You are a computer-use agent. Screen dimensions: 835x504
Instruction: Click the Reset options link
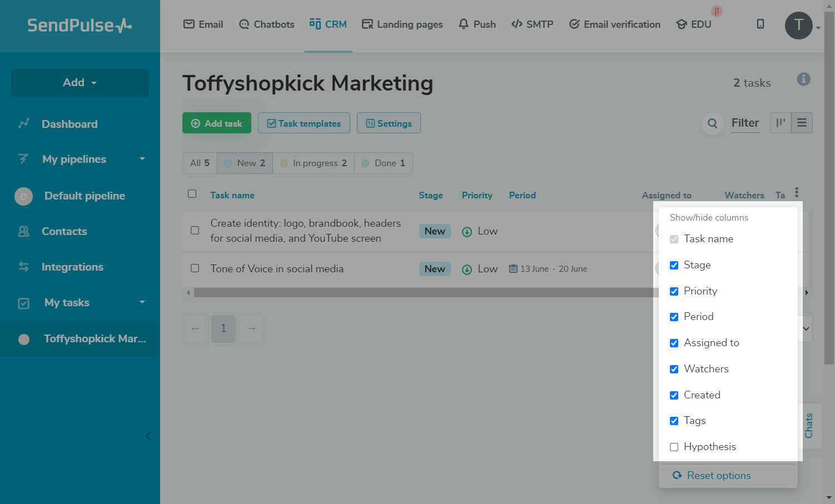pos(718,476)
